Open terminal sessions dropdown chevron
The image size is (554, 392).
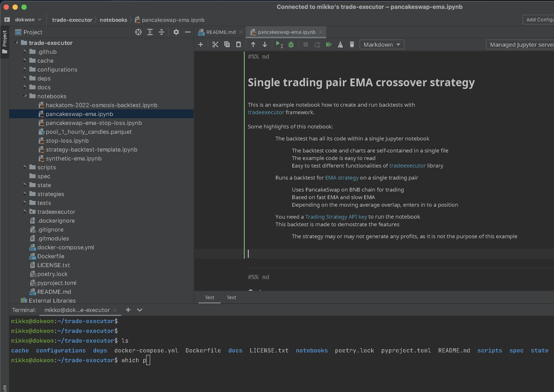[x=140, y=310]
